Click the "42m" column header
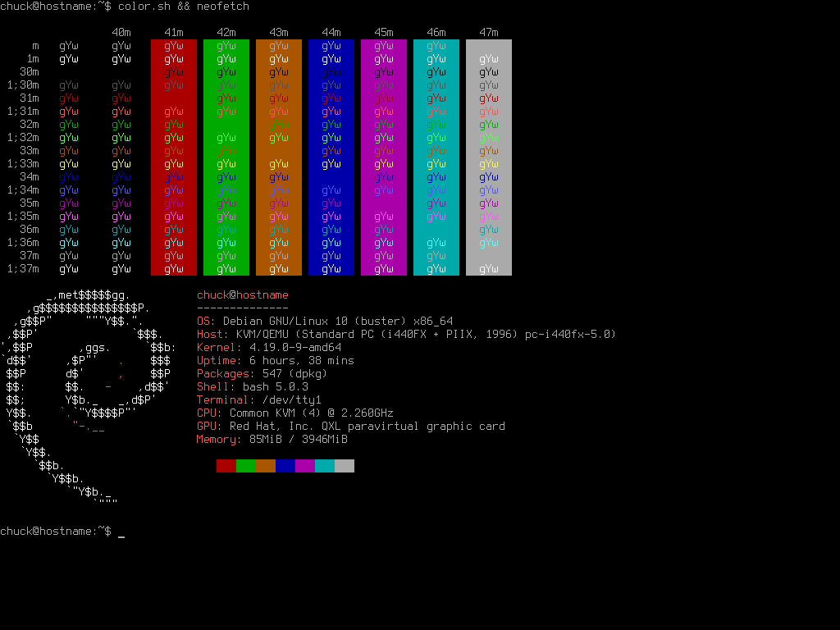Image resolution: width=840 pixels, height=630 pixels. (226, 33)
